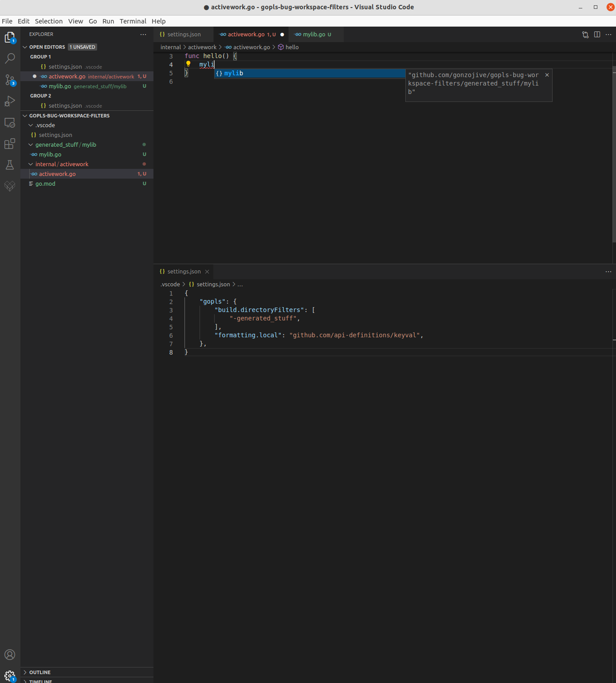Screen dimensions: 616x683
Task: Open the Manage gear icon
Action: [x=10, y=676]
